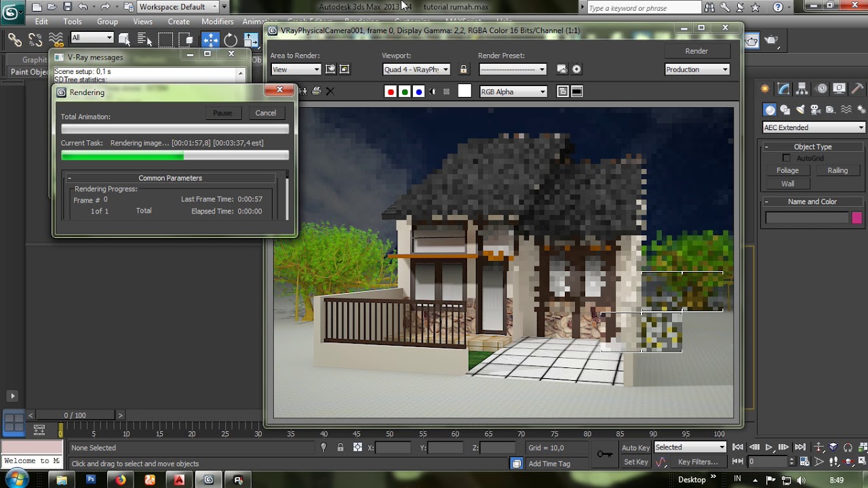Open the Motion command panel tab
868x488 pixels.
click(821, 89)
